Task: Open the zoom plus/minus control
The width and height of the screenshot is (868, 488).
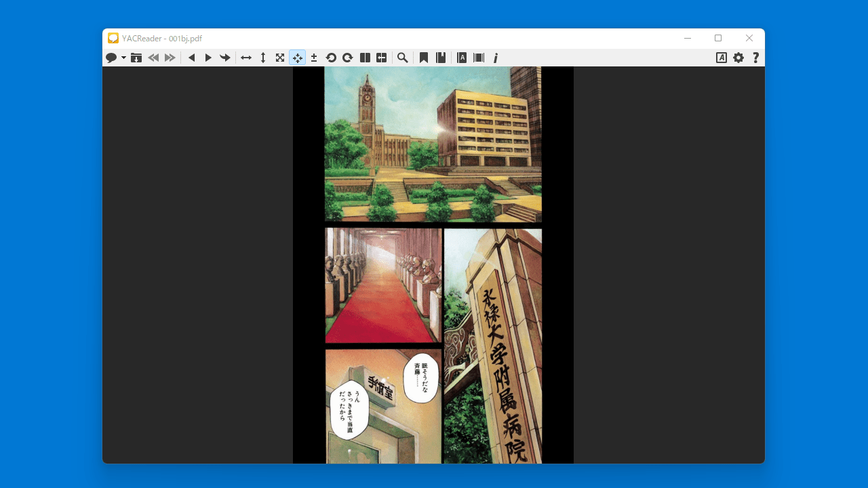Action: (x=314, y=58)
